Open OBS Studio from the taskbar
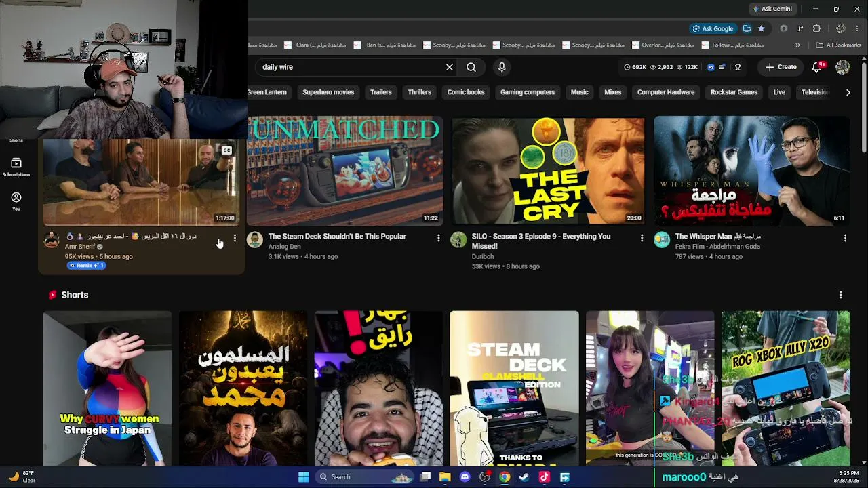 485,477
